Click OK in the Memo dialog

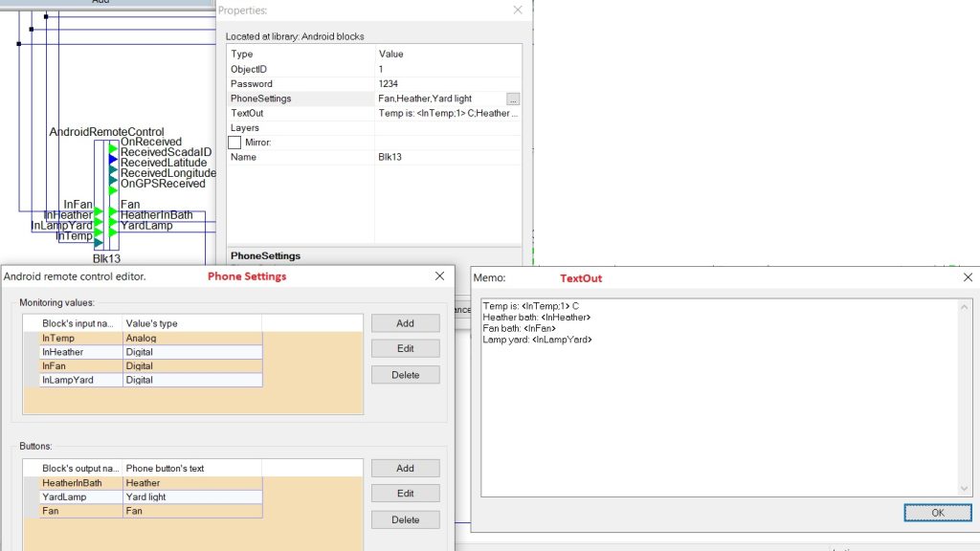pyautogui.click(x=938, y=513)
